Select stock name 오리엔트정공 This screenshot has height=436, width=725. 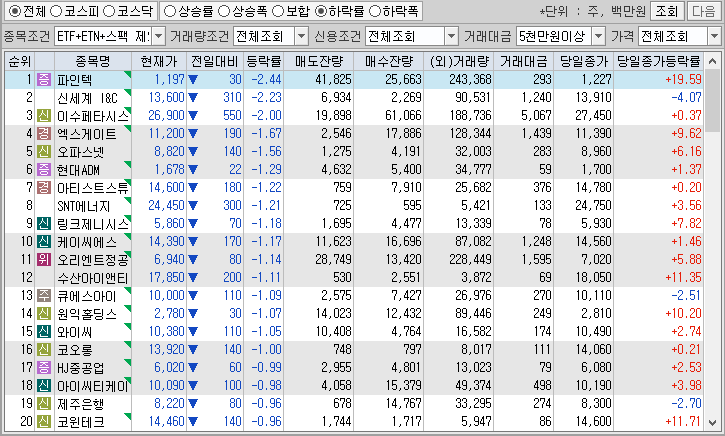point(93,260)
